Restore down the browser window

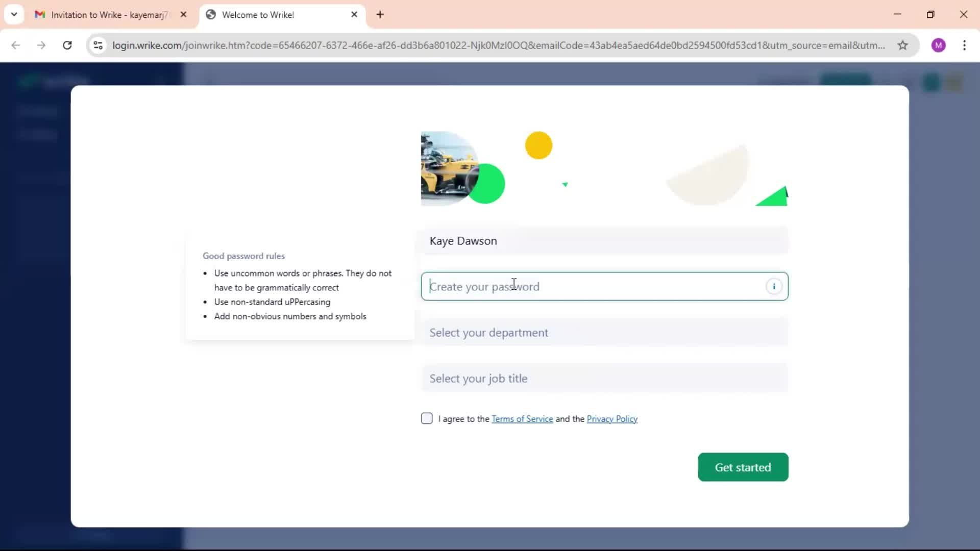coord(930,15)
